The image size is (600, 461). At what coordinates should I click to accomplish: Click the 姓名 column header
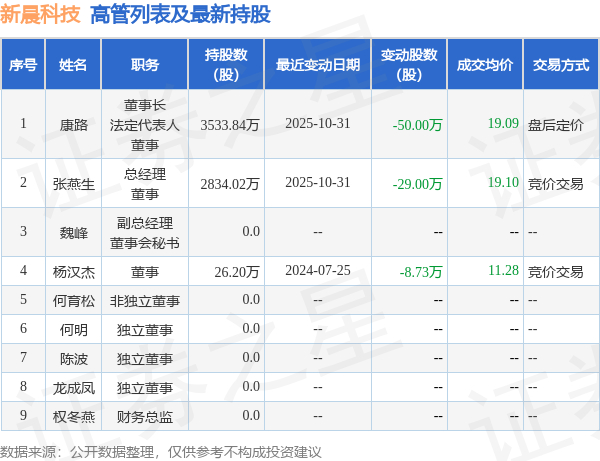pos(73,64)
